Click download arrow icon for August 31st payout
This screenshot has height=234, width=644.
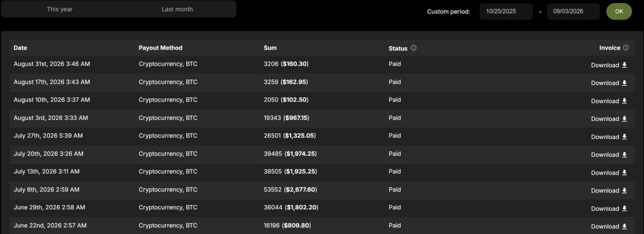click(x=624, y=65)
